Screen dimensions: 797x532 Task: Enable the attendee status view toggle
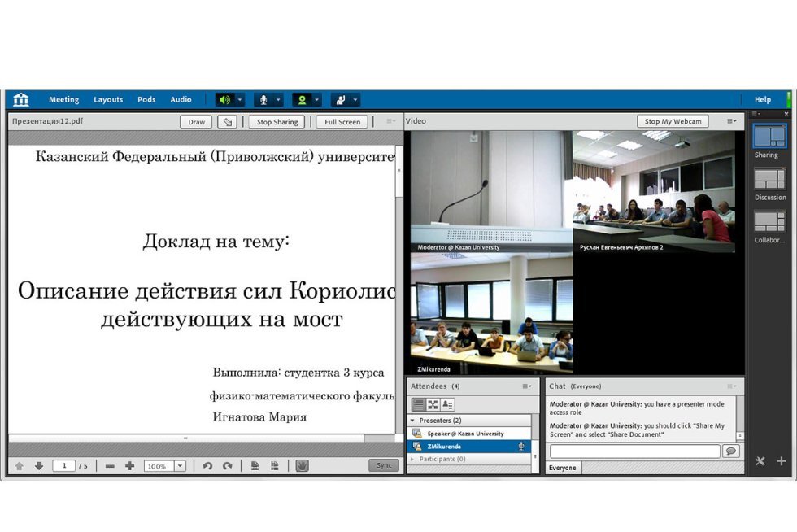coord(446,405)
